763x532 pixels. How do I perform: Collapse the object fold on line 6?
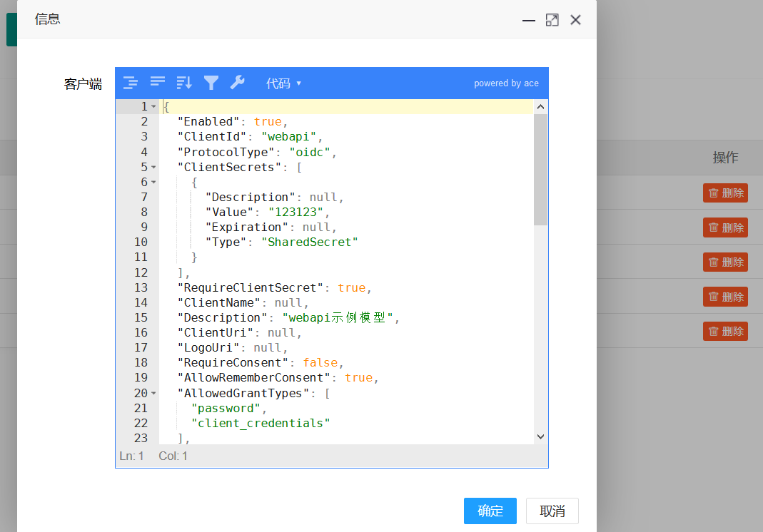pos(153,183)
